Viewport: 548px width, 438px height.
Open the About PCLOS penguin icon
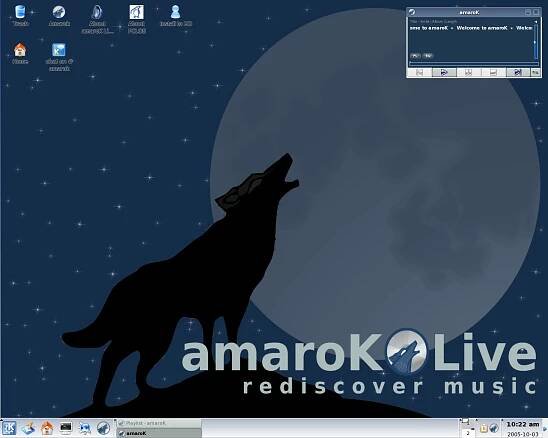[x=137, y=13]
